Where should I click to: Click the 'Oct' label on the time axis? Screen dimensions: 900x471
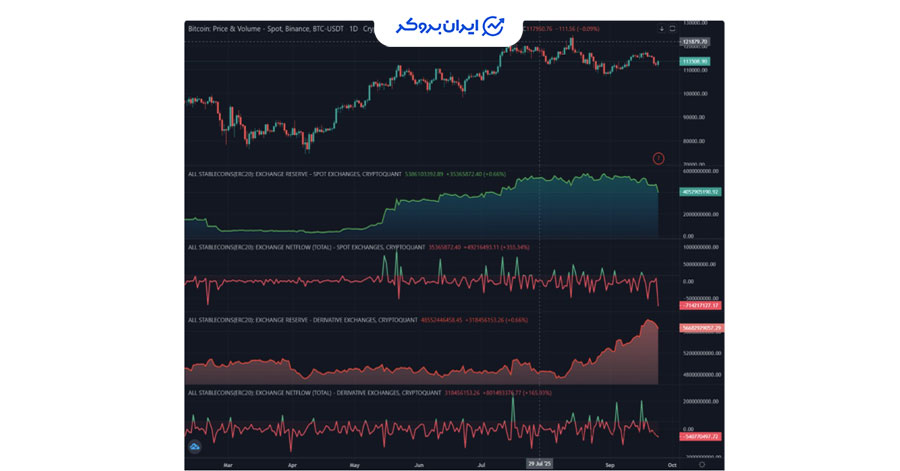pos(672,465)
